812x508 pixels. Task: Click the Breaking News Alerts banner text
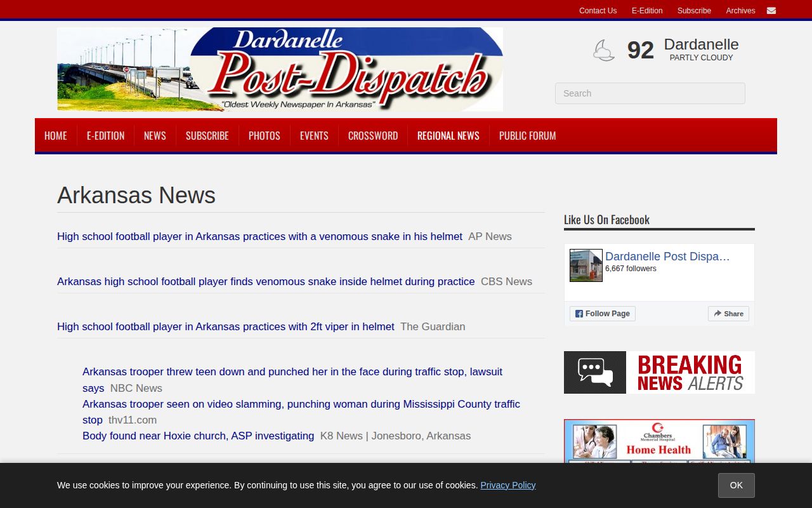point(690,373)
